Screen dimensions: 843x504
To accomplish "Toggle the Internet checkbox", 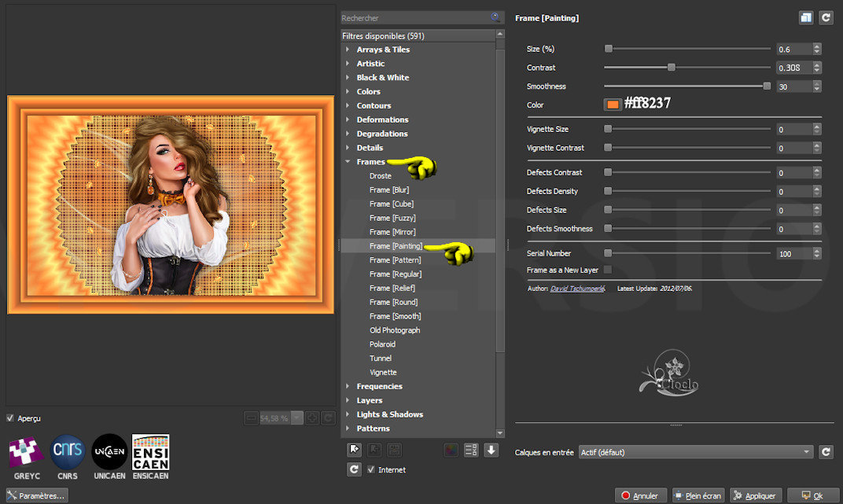I will point(371,469).
